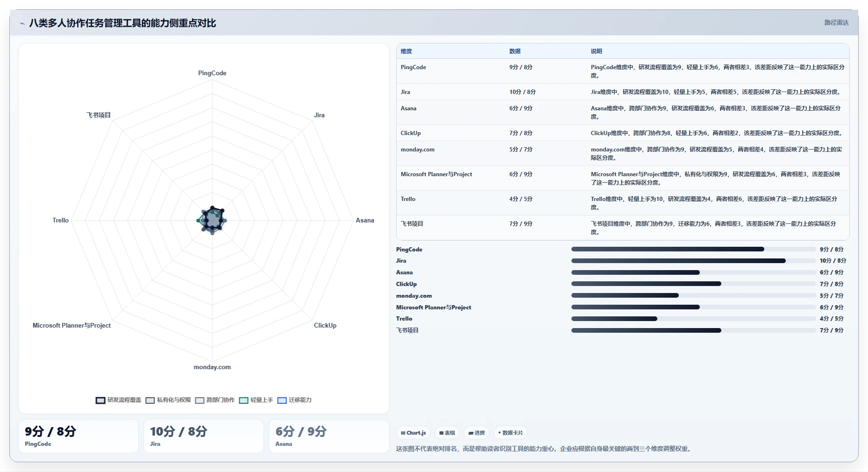Viewport: 868px width, 472px height.
Task: Select the 说明 column header
Action: point(596,51)
